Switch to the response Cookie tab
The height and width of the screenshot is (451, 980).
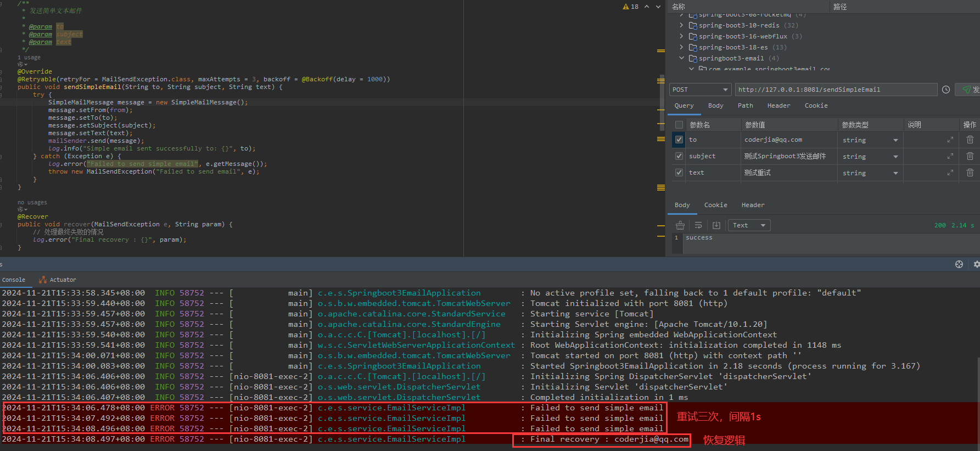coord(715,205)
